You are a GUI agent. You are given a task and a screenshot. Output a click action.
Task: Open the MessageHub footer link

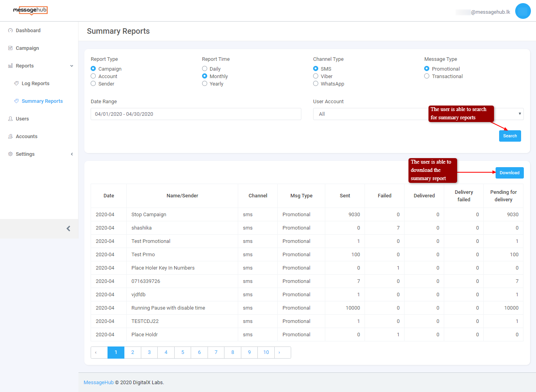98,383
